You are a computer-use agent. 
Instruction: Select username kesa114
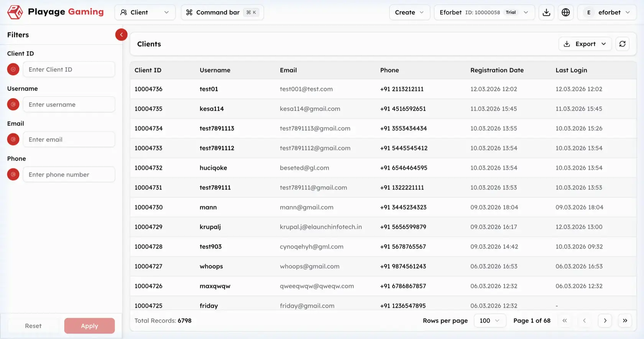coord(212,109)
